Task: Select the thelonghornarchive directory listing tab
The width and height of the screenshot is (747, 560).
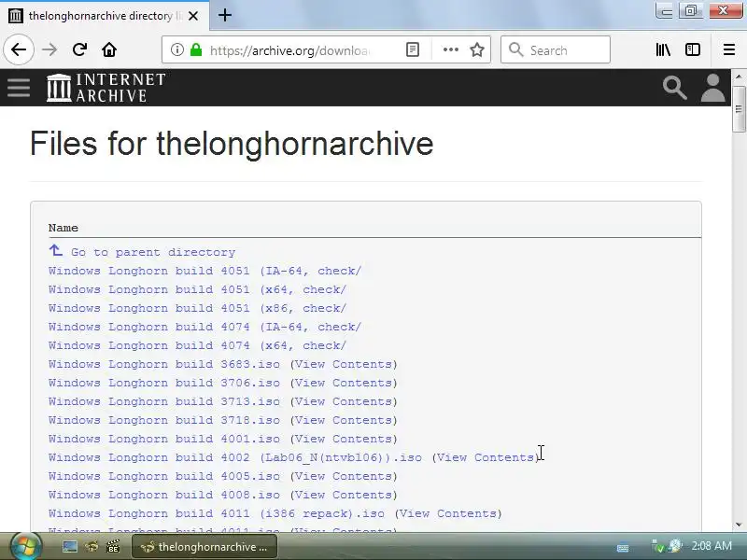Action: (x=105, y=16)
